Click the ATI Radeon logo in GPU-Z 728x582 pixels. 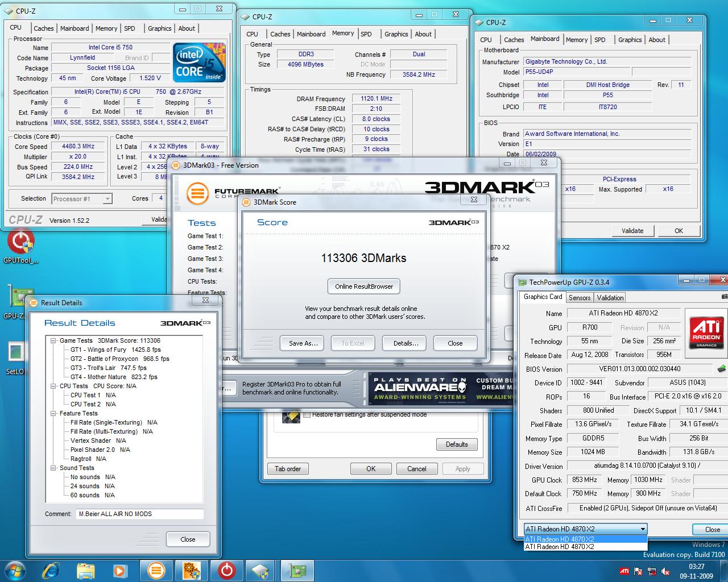706,332
